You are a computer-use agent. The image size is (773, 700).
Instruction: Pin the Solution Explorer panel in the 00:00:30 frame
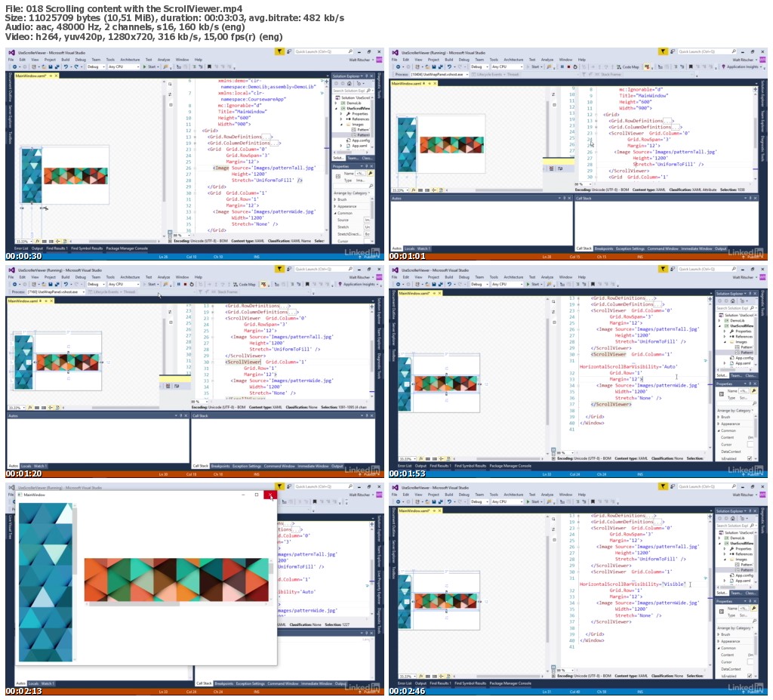pos(366,76)
